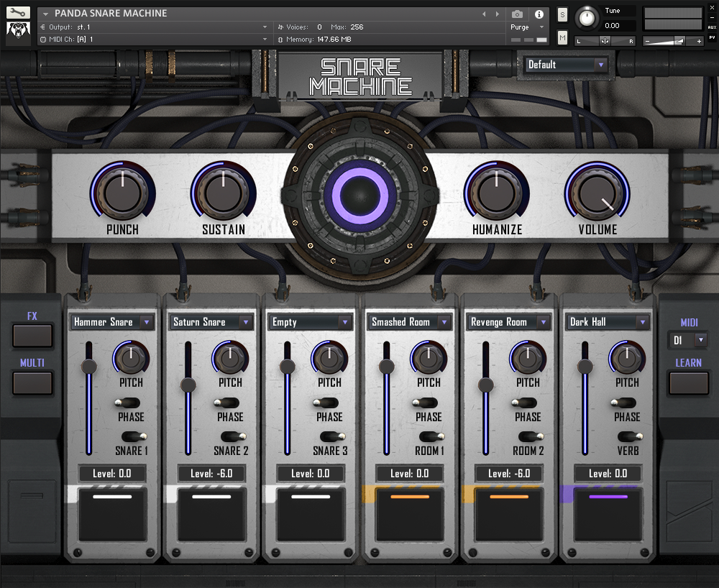Toggle the AUX sends button

tap(712, 27)
